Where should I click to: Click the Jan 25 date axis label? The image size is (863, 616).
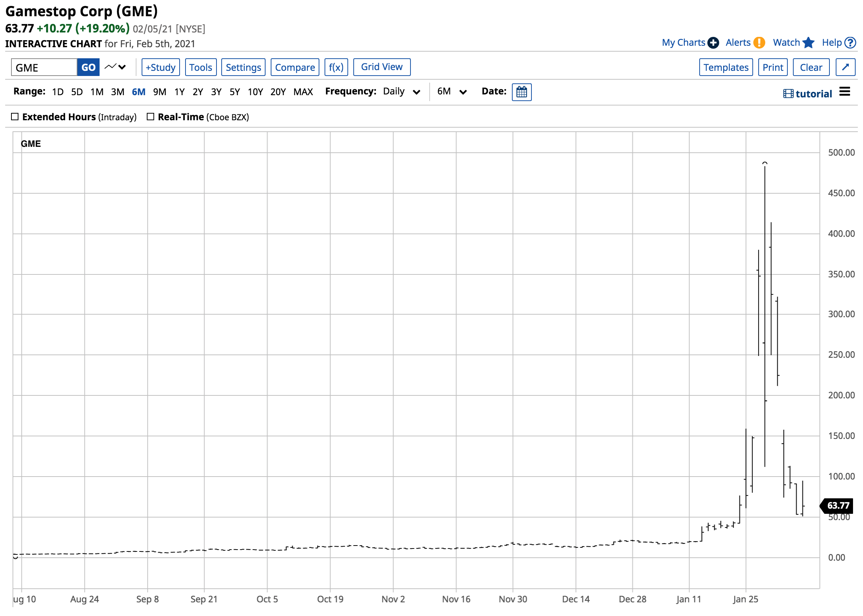point(745,599)
